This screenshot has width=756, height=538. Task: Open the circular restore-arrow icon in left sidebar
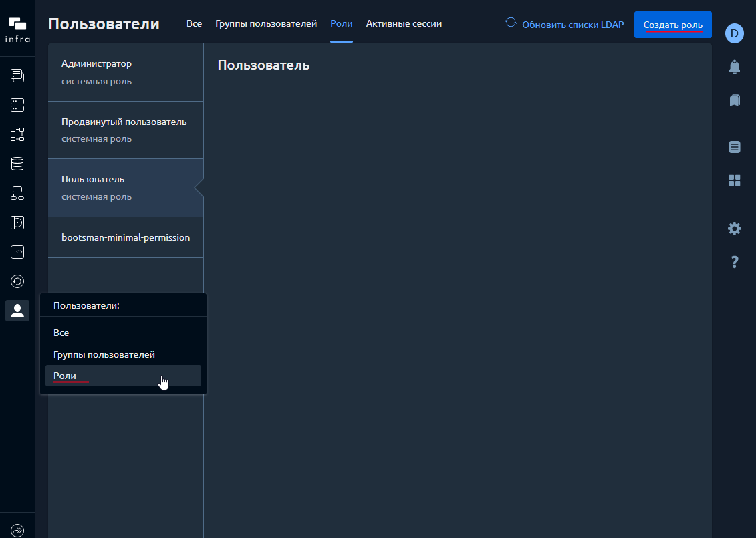[x=17, y=281]
